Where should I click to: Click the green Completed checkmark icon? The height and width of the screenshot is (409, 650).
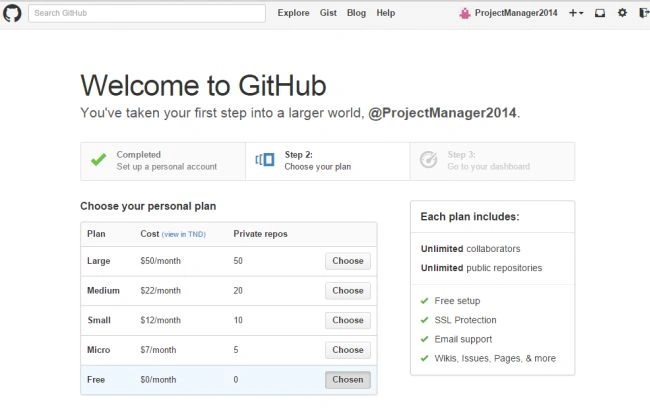pos(98,159)
